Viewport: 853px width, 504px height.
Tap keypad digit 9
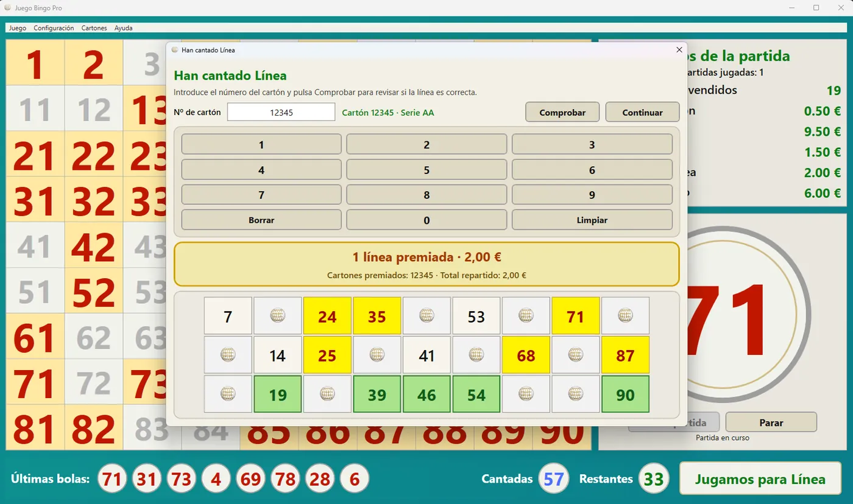(592, 195)
